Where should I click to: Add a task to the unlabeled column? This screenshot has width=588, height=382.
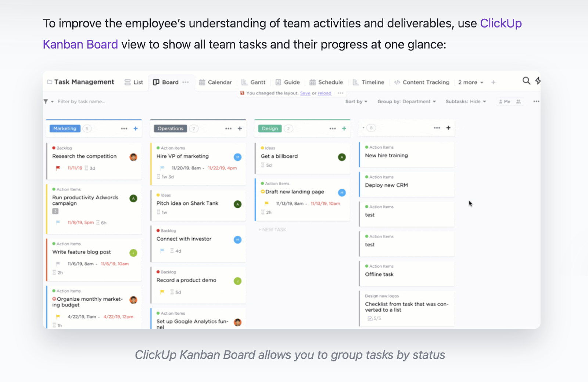[x=448, y=128]
